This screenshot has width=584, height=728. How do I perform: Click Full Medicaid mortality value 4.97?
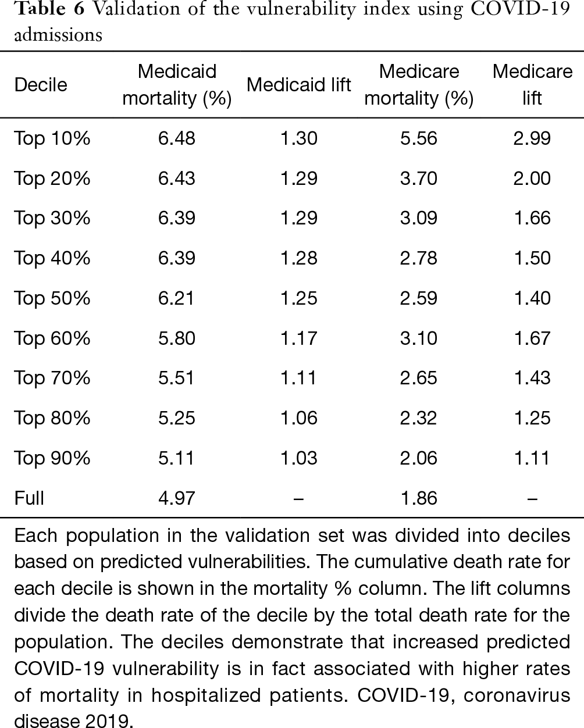(x=177, y=498)
